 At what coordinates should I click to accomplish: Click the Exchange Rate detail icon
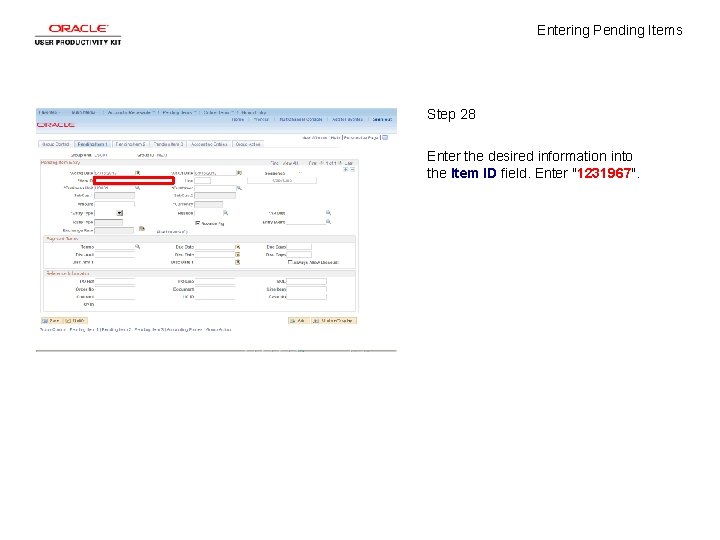(x=142, y=228)
